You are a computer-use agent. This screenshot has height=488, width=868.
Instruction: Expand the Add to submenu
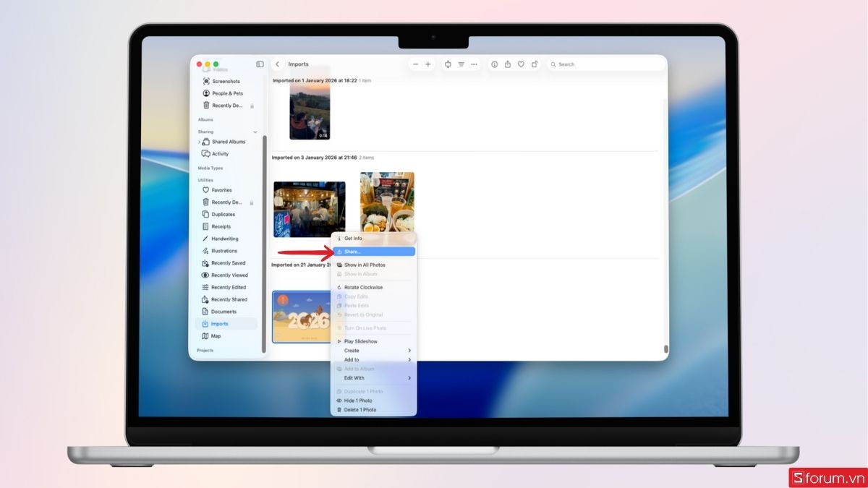click(373, 360)
